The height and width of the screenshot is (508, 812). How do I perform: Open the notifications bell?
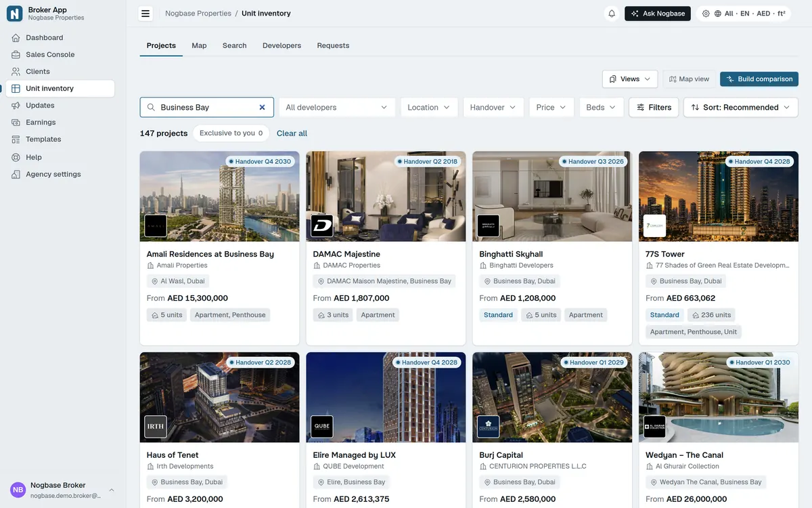612,14
